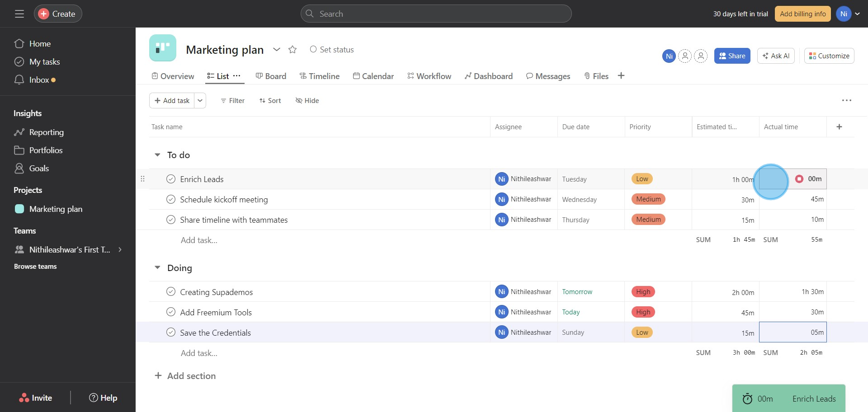
Task: Open the Messages tab
Action: click(548, 76)
